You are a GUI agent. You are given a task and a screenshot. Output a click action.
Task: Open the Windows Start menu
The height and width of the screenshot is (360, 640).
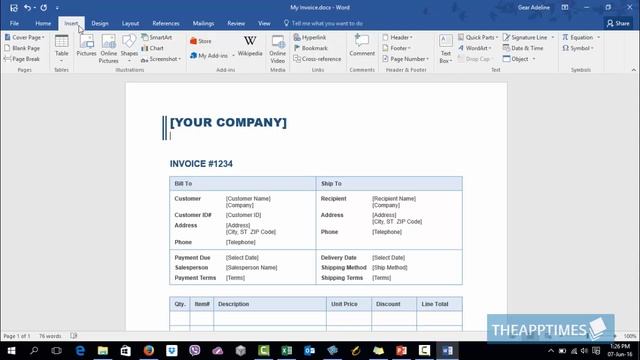(x=11, y=351)
